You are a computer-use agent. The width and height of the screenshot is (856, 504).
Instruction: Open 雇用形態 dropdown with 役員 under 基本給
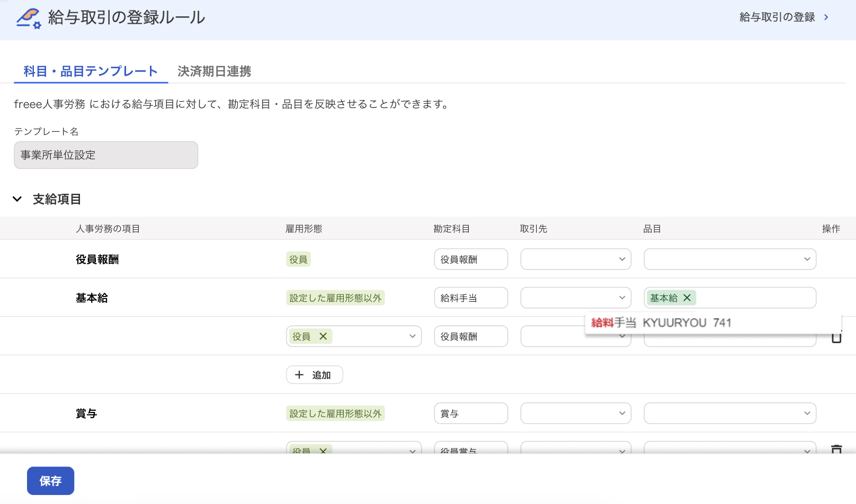(354, 336)
